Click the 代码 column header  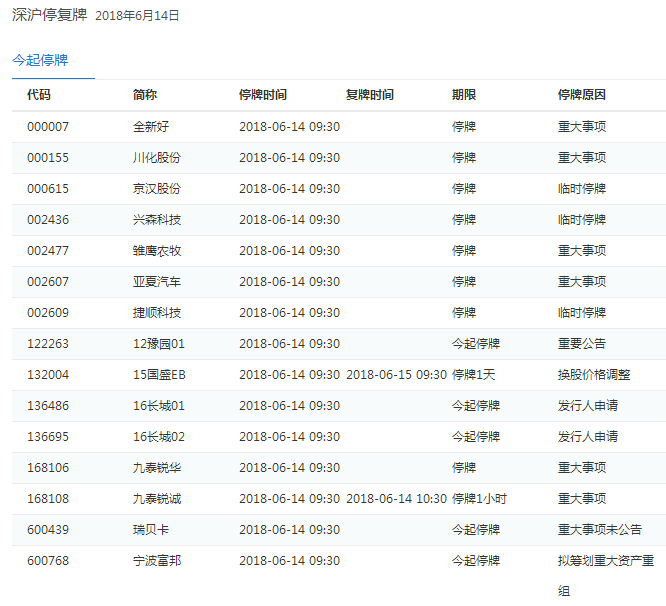coord(39,95)
